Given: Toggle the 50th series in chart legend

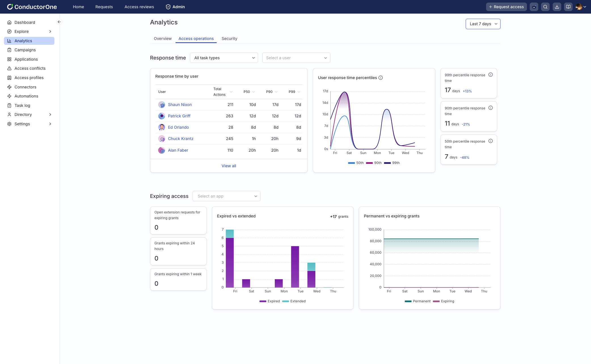Looking at the screenshot, I should click(356, 163).
